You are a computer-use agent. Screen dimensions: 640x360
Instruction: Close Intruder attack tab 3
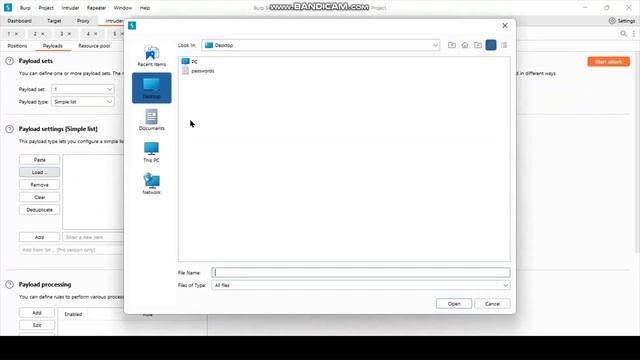(69, 34)
